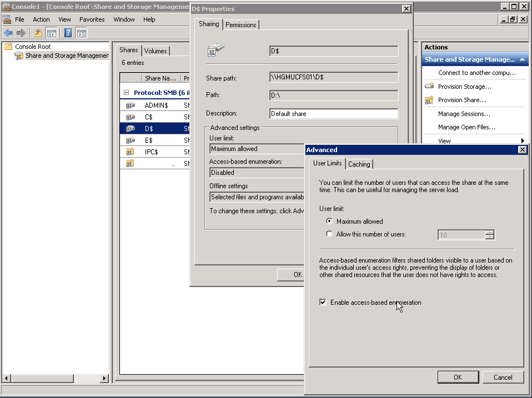Click Cancel in the Advanced dialog
The height and width of the screenshot is (398, 532).
(503, 377)
